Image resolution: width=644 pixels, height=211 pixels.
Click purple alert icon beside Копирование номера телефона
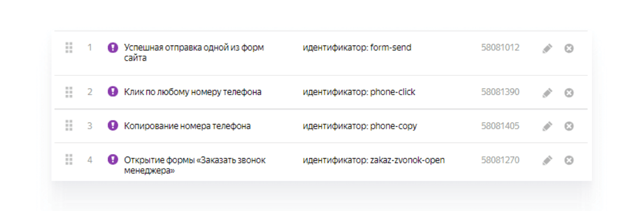click(x=113, y=126)
